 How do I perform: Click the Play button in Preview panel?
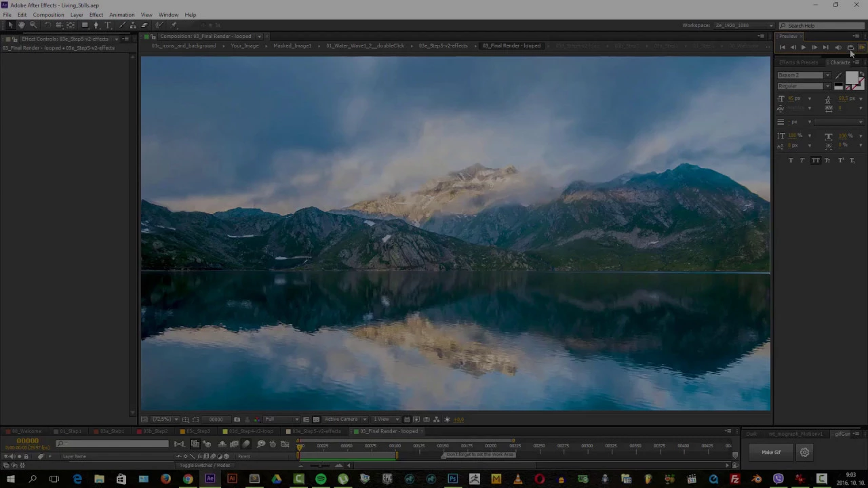point(804,47)
